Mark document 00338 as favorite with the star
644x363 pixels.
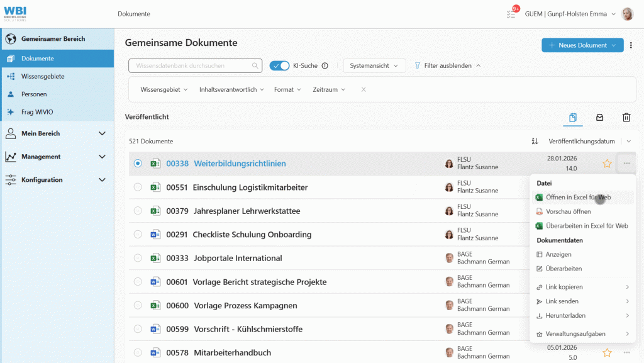(607, 163)
